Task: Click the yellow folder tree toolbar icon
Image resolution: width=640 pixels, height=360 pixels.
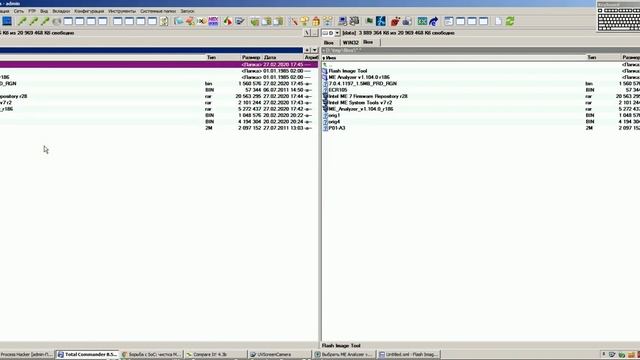Action: (327, 21)
